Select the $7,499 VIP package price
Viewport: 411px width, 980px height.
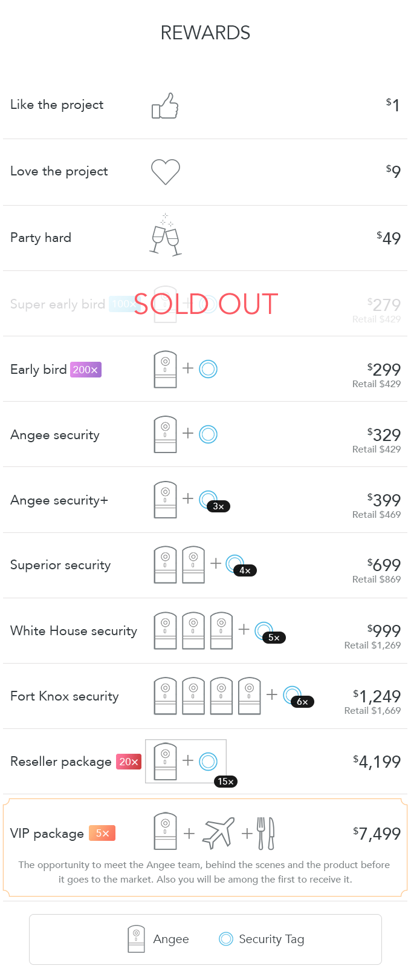(378, 834)
